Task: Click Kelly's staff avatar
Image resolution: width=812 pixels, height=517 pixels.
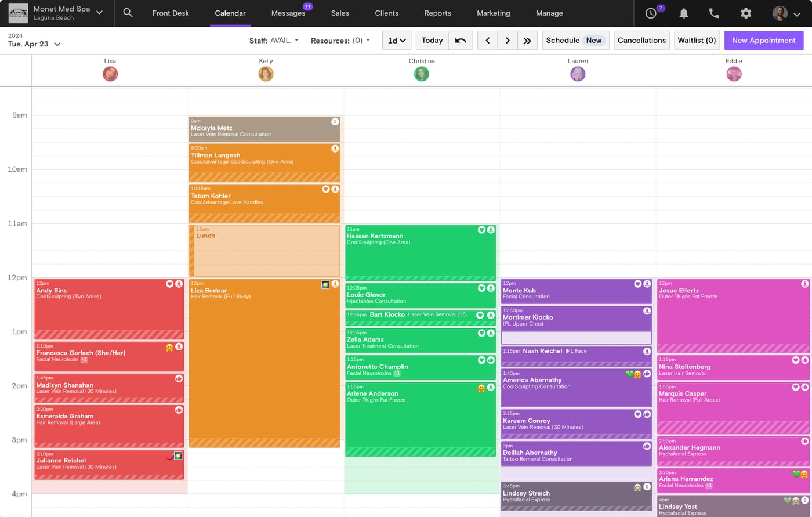Action: click(266, 74)
